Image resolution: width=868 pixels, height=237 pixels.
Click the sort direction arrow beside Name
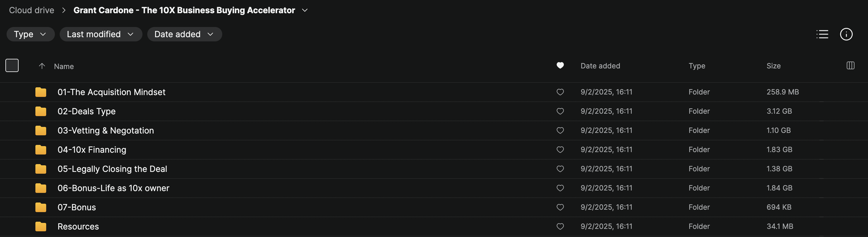point(42,66)
